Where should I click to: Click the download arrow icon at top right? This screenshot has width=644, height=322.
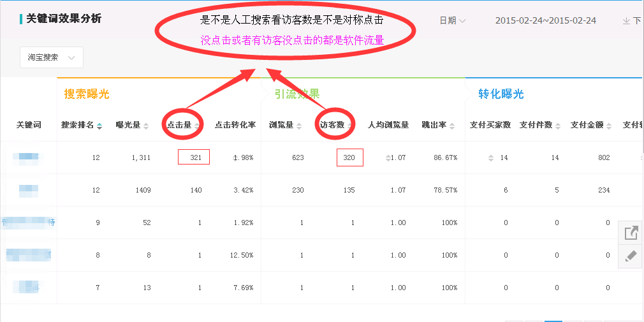pos(626,20)
